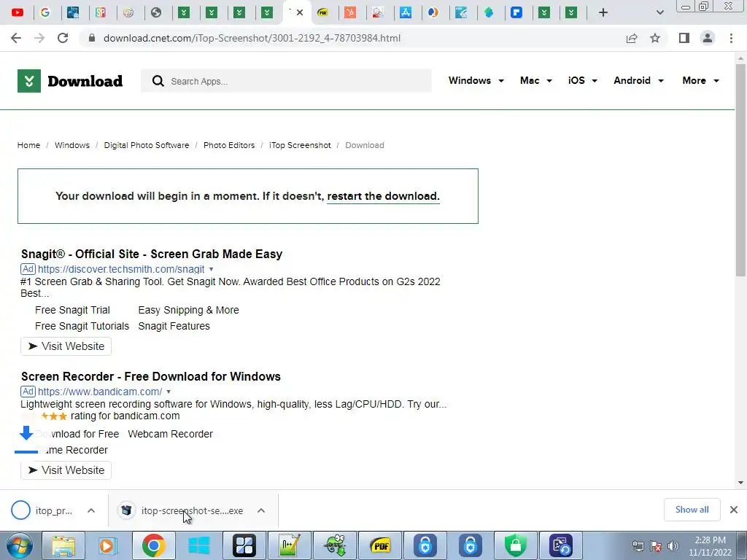Open Chrome's three-dot menu

pos(731,38)
